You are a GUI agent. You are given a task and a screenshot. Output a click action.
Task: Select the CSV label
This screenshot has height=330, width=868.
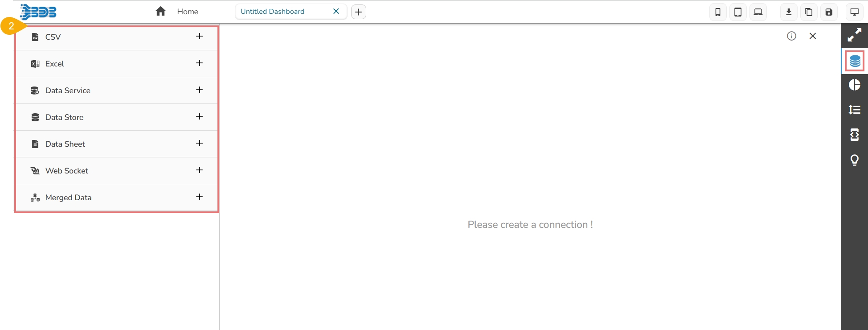(x=53, y=37)
